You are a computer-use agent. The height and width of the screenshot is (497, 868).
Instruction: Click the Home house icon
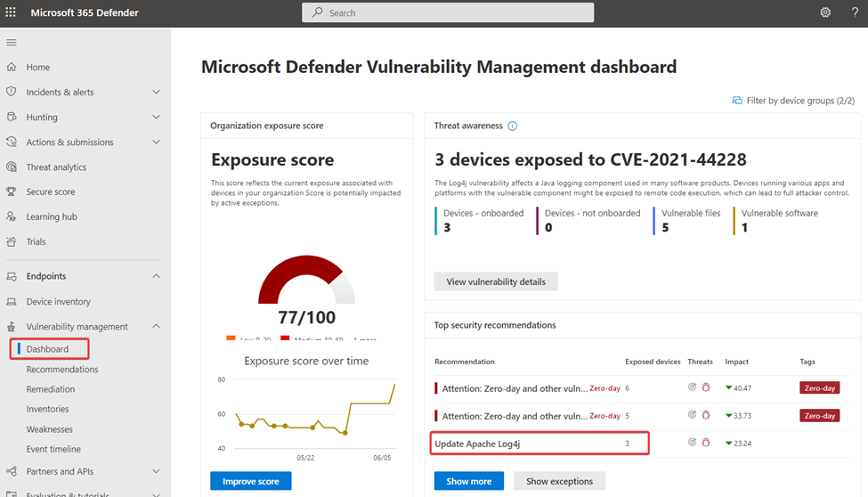click(11, 67)
